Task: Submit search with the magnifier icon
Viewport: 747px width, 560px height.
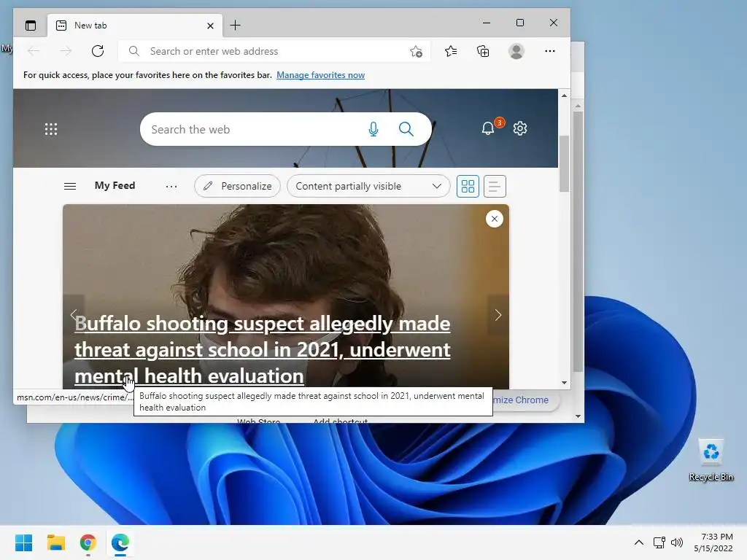Action: 406,129
